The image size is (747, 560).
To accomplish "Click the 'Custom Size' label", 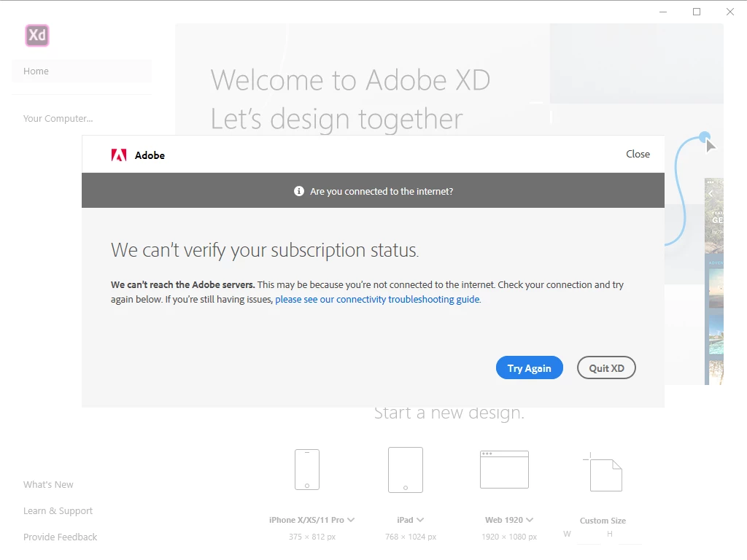I will [x=603, y=521].
